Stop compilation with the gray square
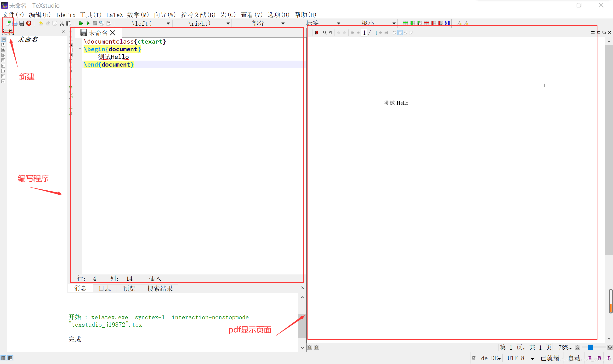 coord(95,23)
